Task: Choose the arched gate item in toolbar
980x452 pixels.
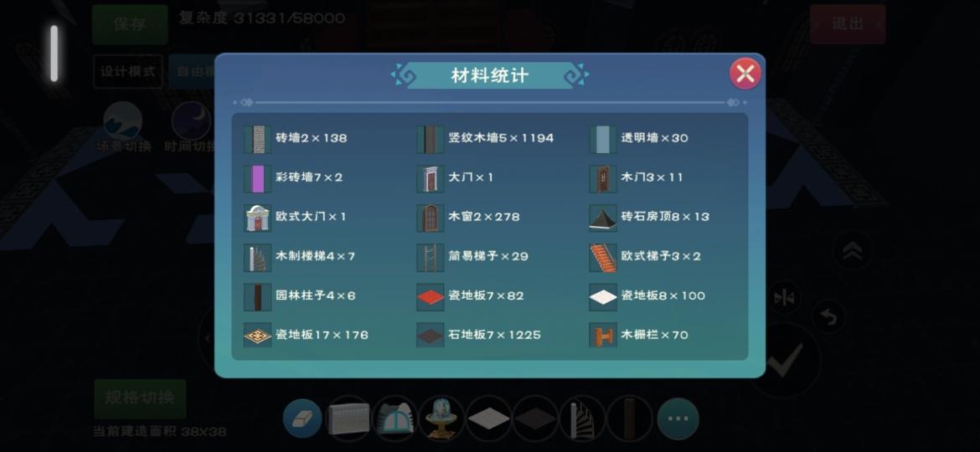Action: click(x=395, y=418)
